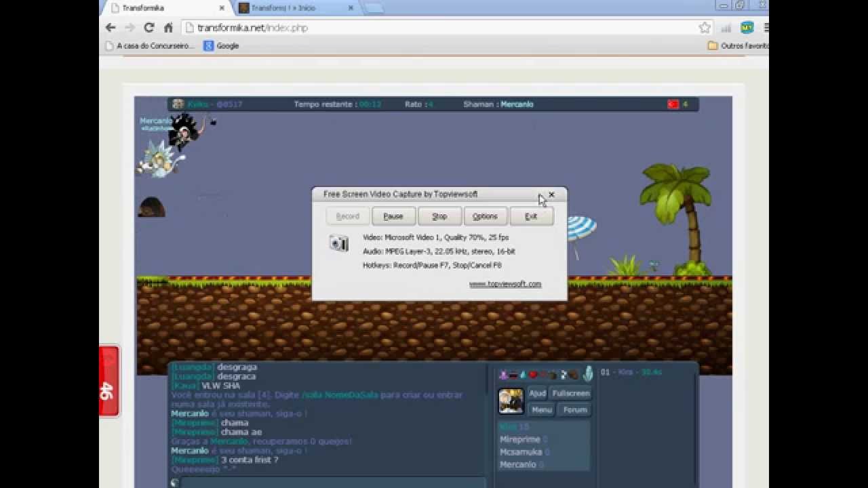Open the A casa do Concurseiro bookmark
The height and width of the screenshot is (488, 868).
pos(149,45)
